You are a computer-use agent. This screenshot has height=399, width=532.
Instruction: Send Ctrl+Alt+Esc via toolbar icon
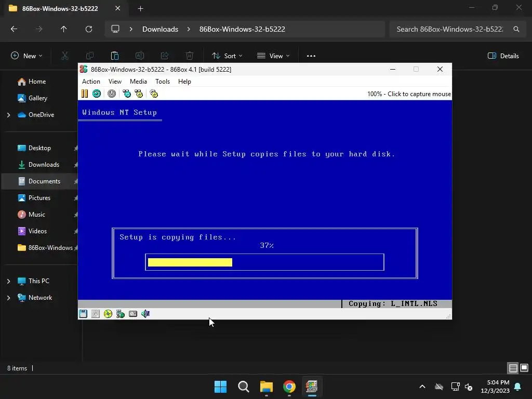click(x=139, y=94)
